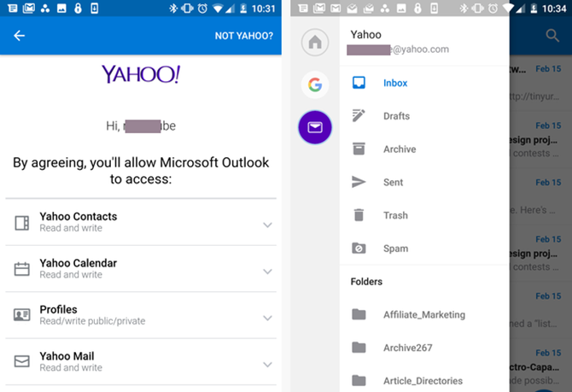
Task: Tap the Yahoo! logo
Action: [x=141, y=74]
